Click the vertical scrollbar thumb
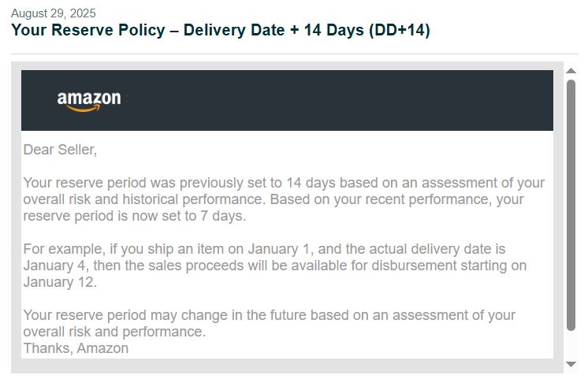588x379 pixels. point(571,205)
